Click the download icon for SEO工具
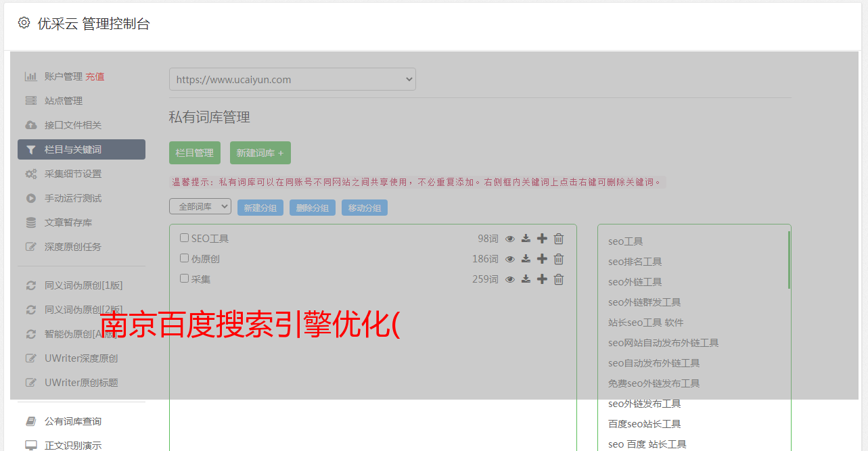The image size is (868, 451). click(526, 239)
